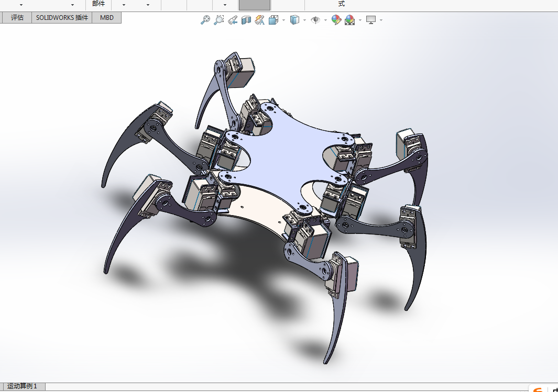
Task: Open the View Settings dropdown arrow
Action: 381,20
